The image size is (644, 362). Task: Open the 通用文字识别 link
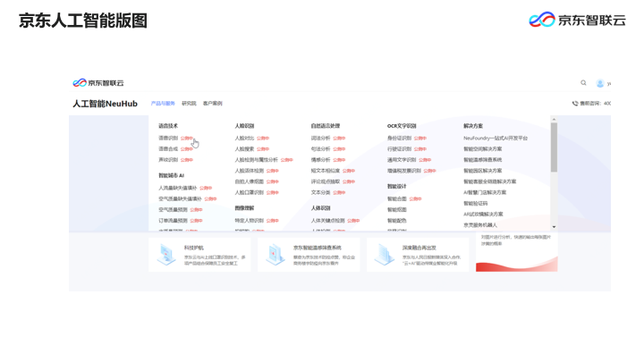tap(402, 160)
